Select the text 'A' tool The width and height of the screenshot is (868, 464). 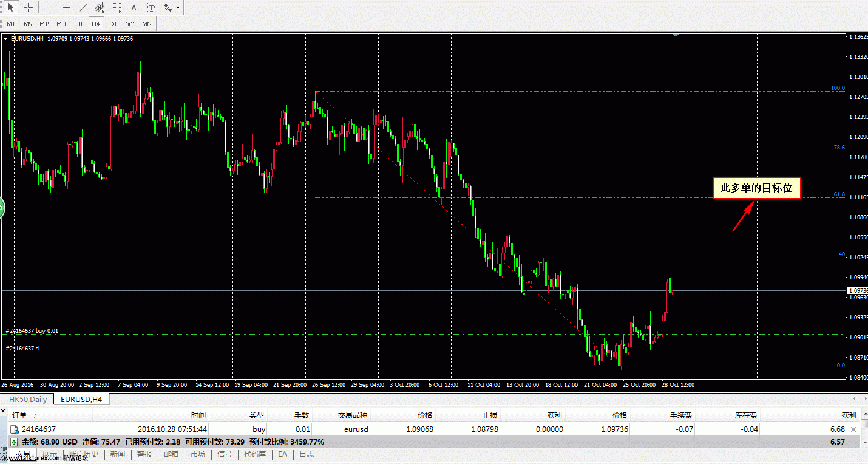134,8
